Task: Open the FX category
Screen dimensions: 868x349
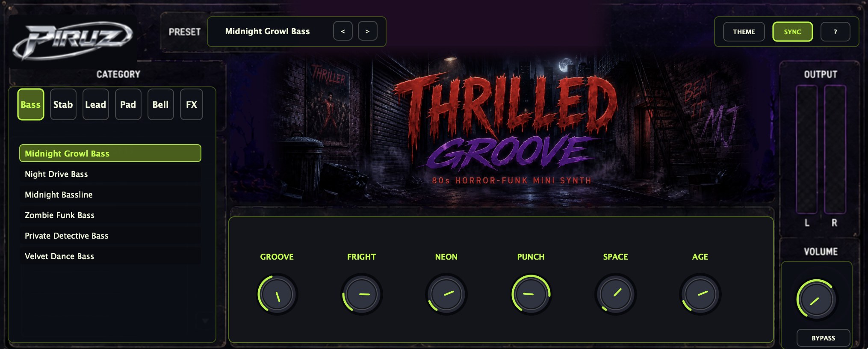Action: click(x=192, y=104)
